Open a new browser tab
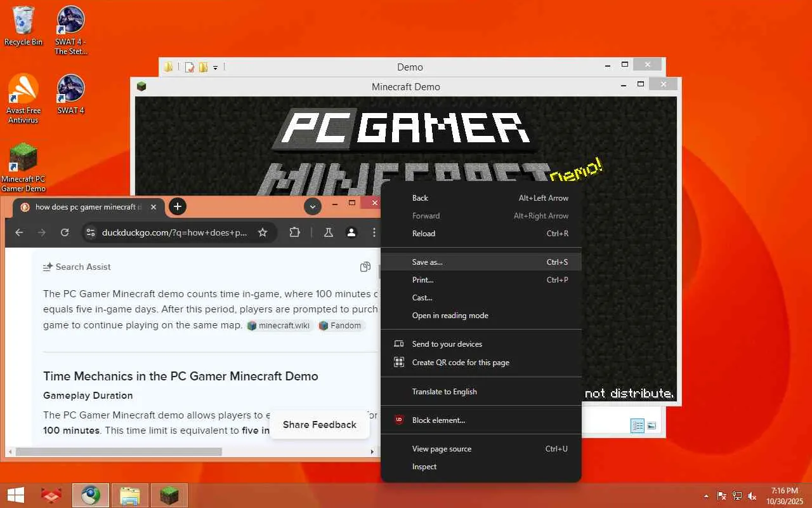812x508 pixels. [178, 206]
